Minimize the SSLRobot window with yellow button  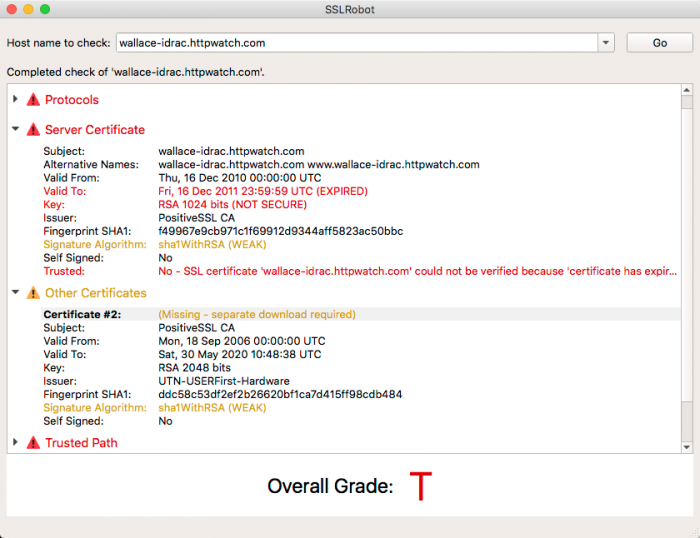coord(28,9)
